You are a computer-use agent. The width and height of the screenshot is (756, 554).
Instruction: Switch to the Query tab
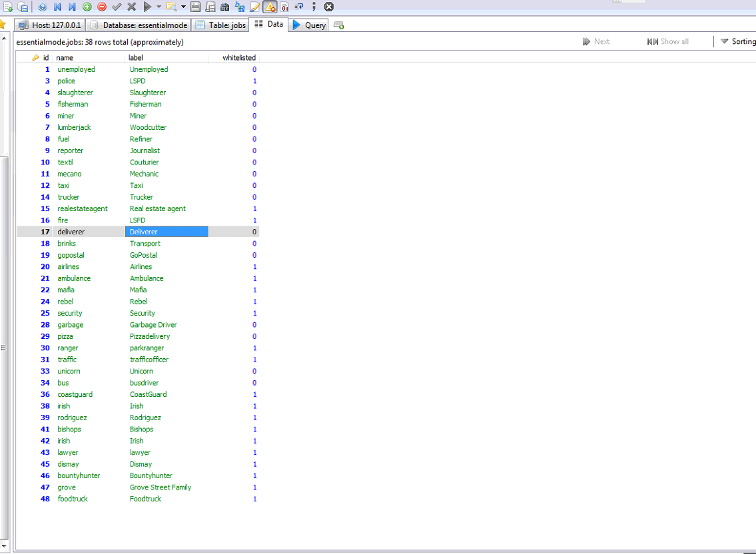308,25
